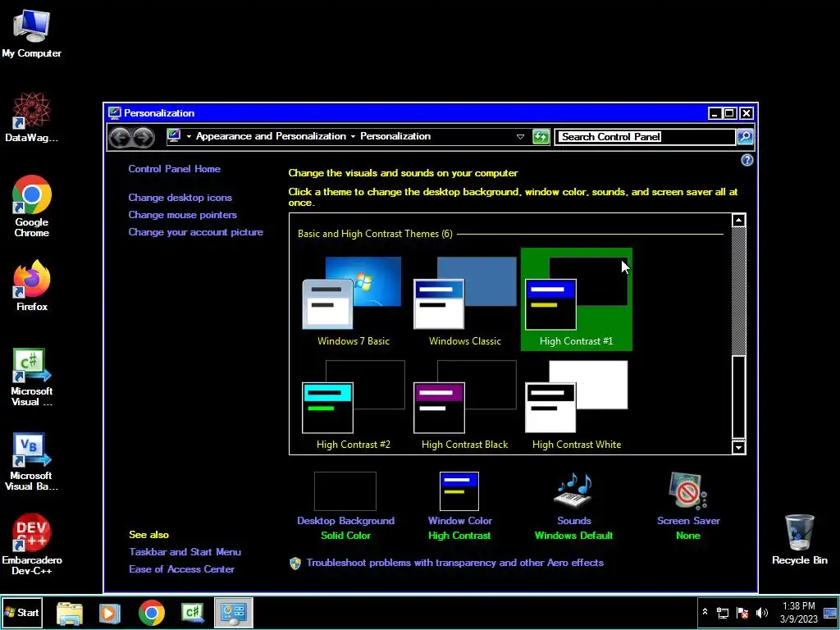The height and width of the screenshot is (630, 840).
Task: Click the Forward navigation arrow in Personalization
Action: pos(144,137)
